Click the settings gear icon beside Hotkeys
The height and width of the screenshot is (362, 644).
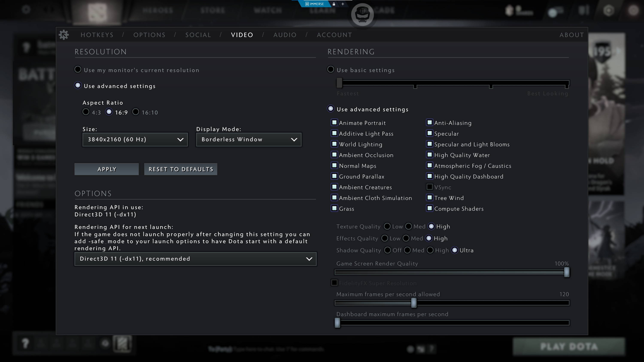pyautogui.click(x=64, y=35)
